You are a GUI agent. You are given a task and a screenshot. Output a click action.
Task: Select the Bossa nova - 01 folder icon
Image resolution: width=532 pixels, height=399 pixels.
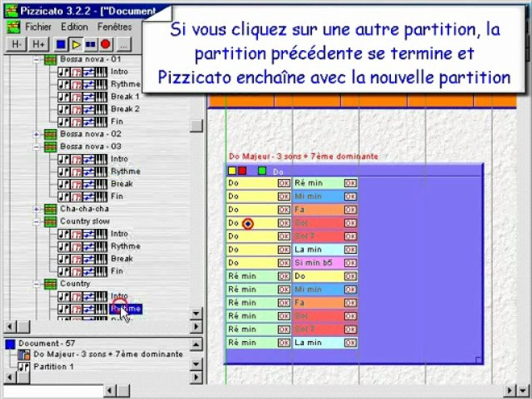coord(50,60)
